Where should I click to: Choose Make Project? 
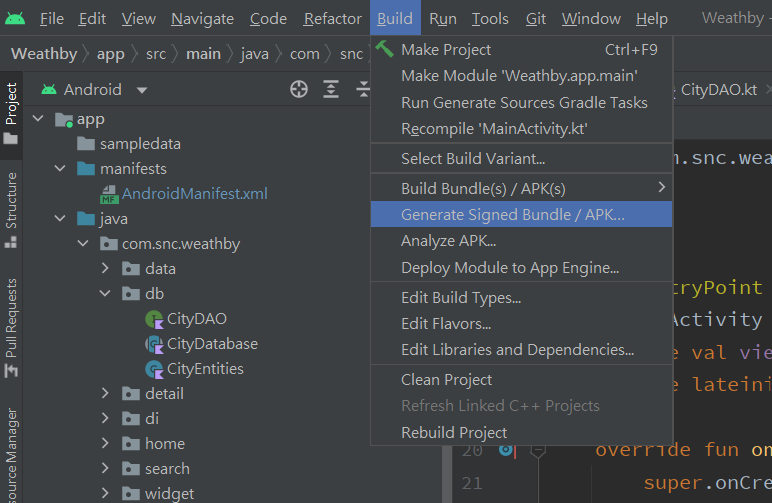(521, 49)
